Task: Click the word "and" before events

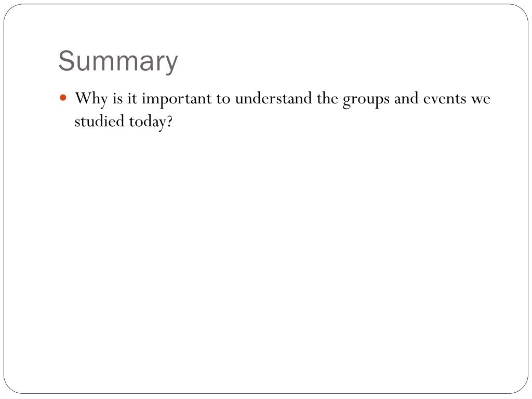Action: [x=406, y=98]
